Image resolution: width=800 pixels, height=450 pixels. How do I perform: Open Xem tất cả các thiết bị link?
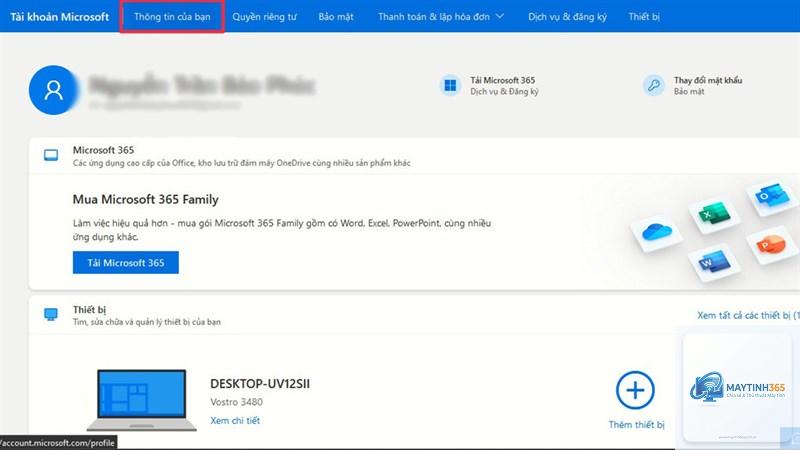(x=748, y=315)
